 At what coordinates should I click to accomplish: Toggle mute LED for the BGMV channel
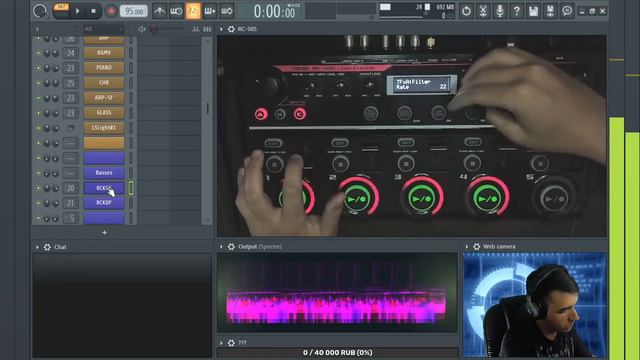[38, 53]
